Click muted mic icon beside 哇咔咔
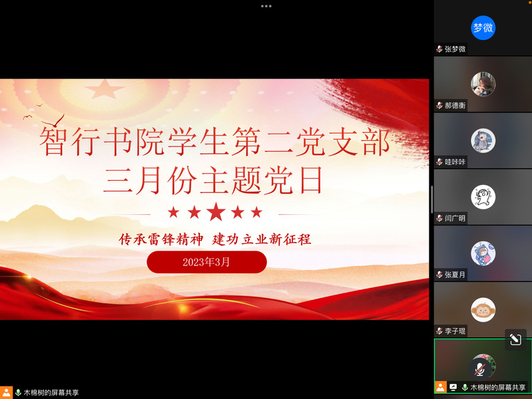 click(439, 162)
